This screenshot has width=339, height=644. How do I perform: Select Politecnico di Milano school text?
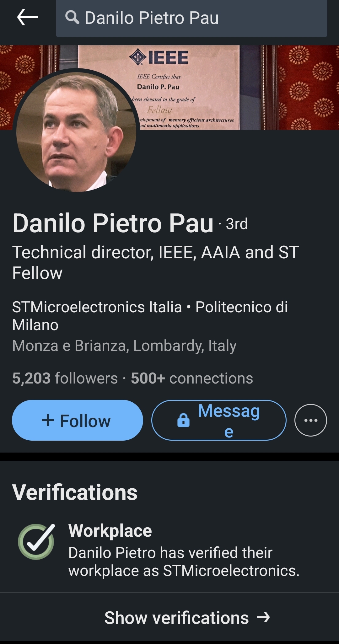242,308
